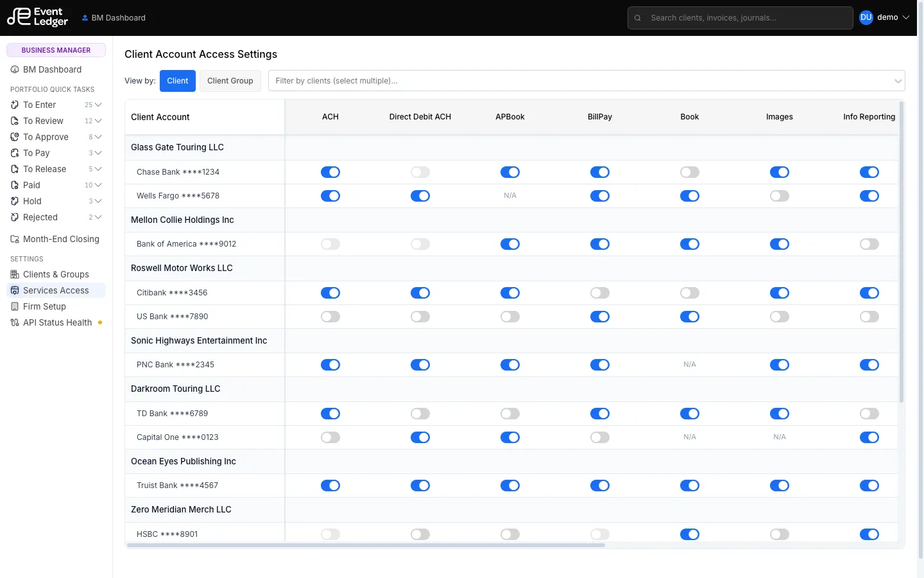The height and width of the screenshot is (578, 924).
Task: Click Roswell Motor Works LLC client row
Action: [x=512, y=268]
